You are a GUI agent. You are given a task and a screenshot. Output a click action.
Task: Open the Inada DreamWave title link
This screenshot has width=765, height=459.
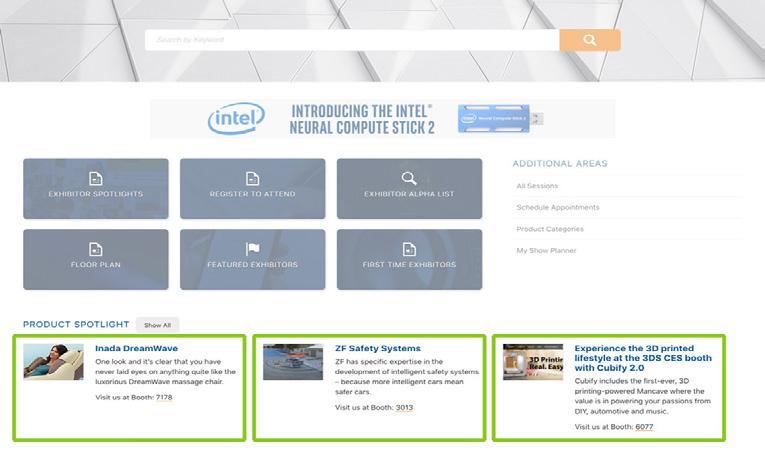pyautogui.click(x=137, y=348)
